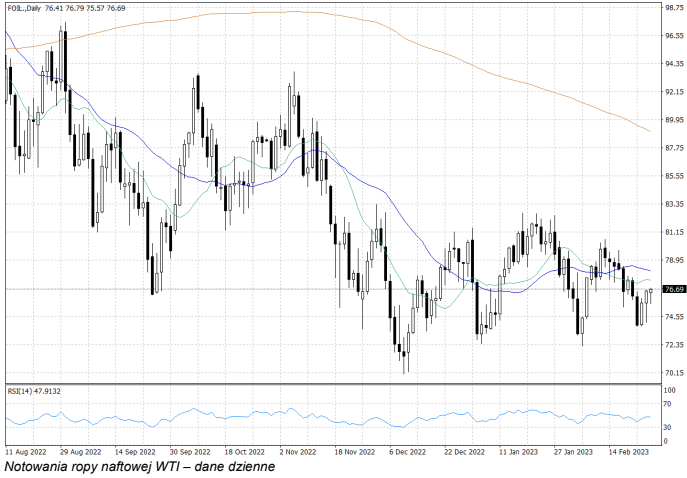Select the 14 Feb 2023 date label
The image size is (687, 478).
(628, 451)
